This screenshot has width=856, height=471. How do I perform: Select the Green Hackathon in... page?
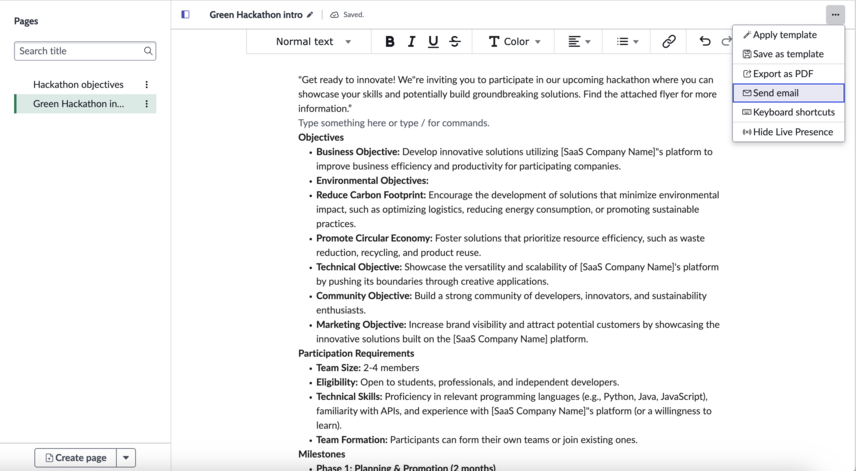click(x=78, y=104)
